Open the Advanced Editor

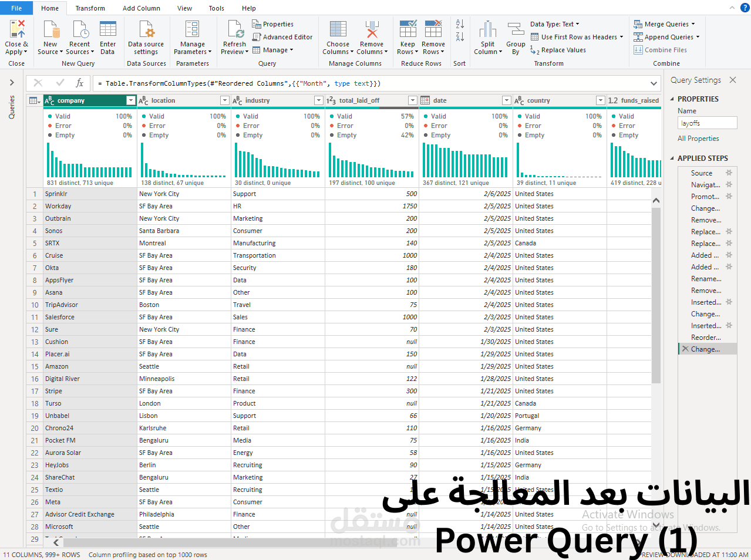pos(282,37)
